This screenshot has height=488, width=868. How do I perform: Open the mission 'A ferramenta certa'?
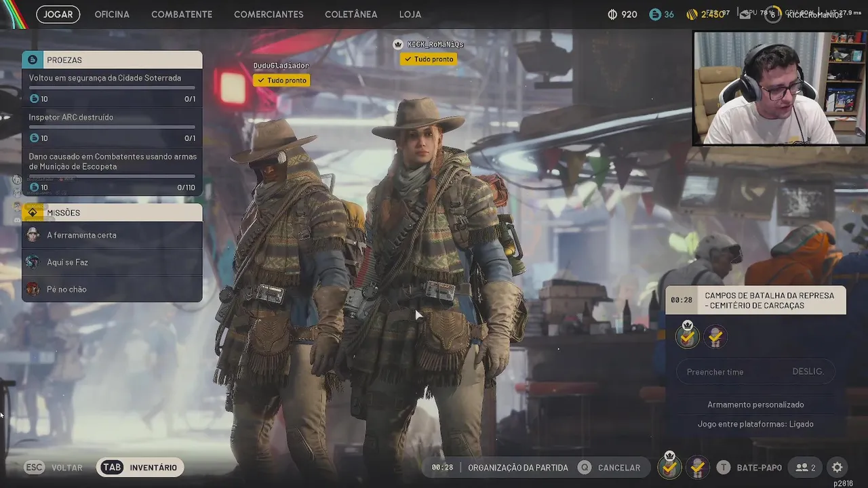pyautogui.click(x=112, y=235)
